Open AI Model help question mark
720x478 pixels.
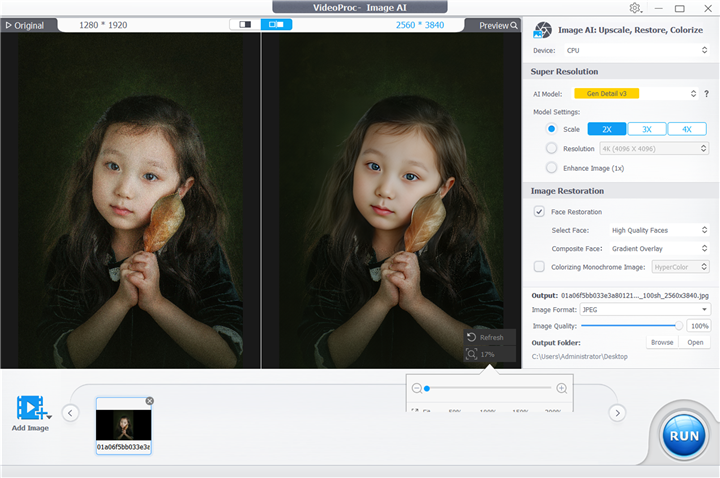tap(706, 94)
